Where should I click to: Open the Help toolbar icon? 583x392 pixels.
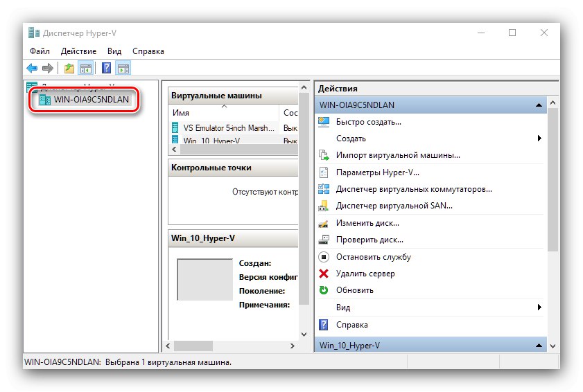[x=106, y=68]
